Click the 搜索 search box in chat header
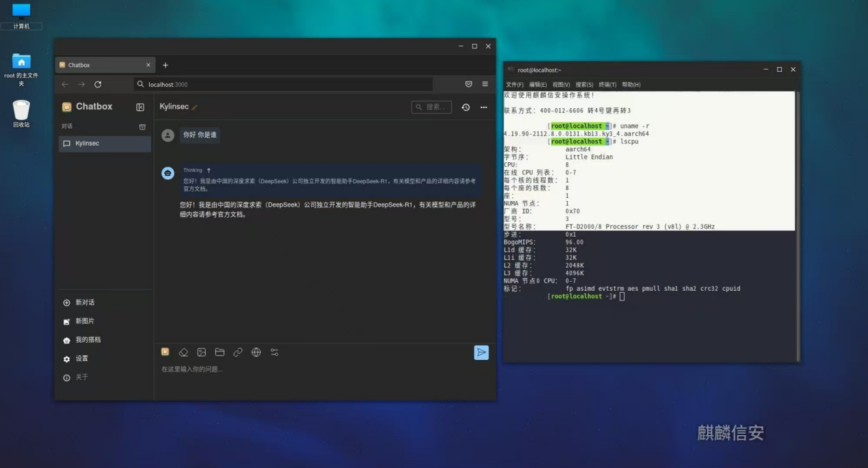 click(x=432, y=107)
